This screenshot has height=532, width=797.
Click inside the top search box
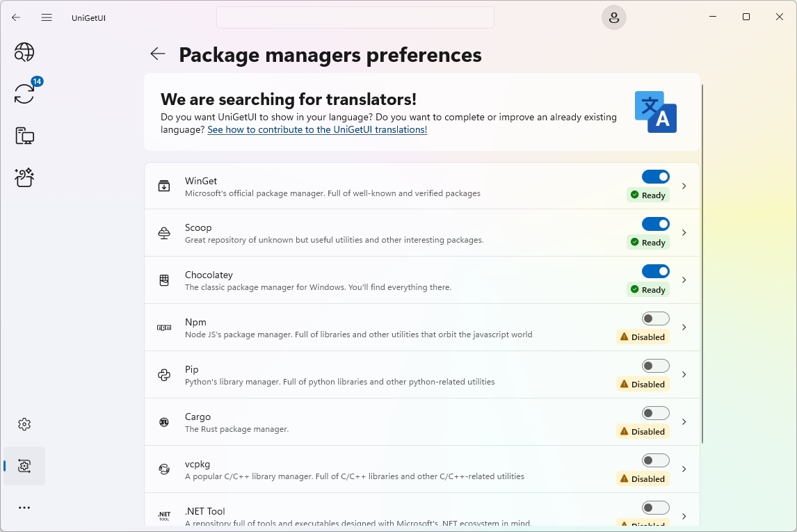pyautogui.click(x=355, y=17)
